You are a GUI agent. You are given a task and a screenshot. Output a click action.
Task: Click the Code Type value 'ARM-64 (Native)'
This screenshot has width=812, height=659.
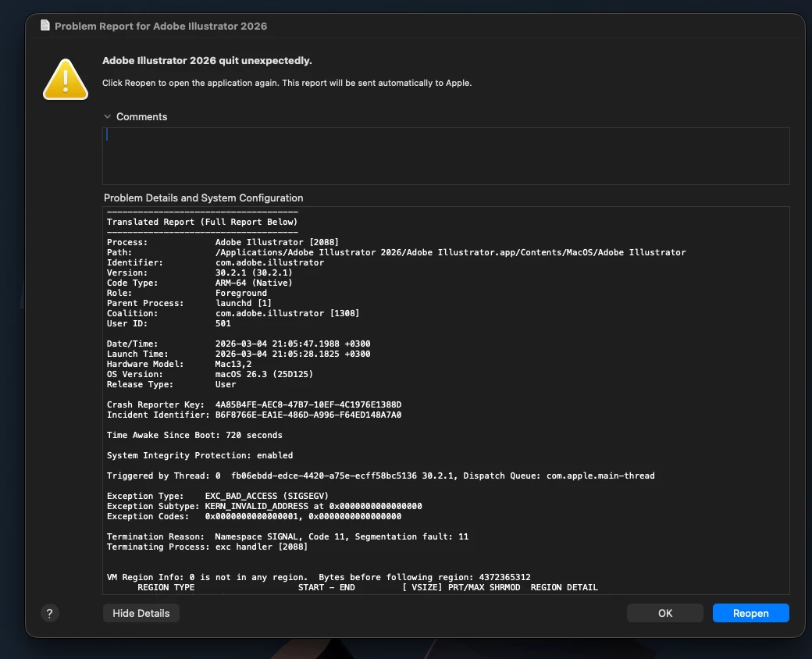coord(254,283)
